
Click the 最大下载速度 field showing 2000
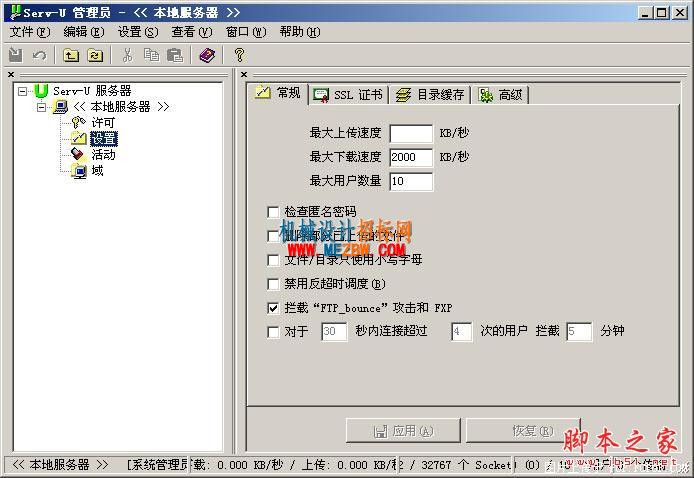pos(411,157)
